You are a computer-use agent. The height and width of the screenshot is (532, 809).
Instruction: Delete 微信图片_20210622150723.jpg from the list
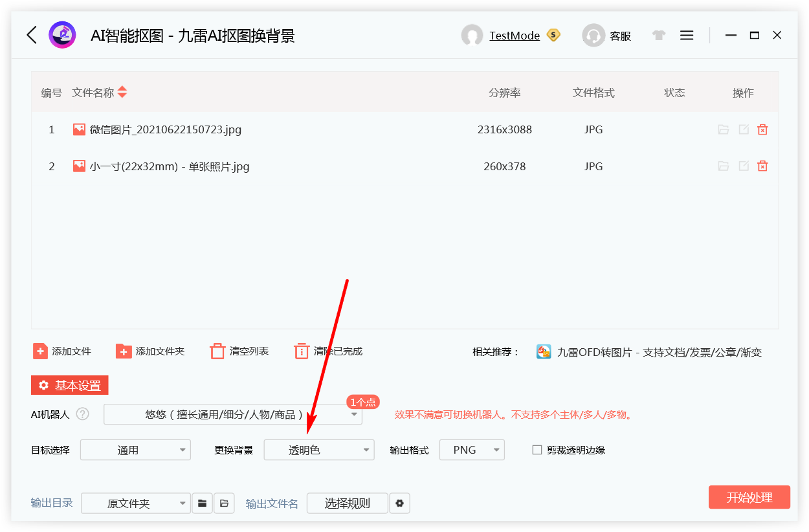[762, 129]
